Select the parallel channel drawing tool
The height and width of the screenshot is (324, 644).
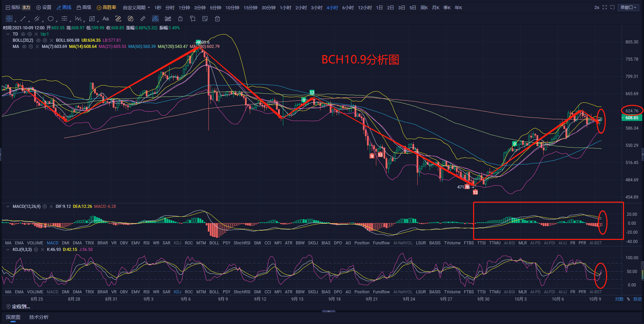pyautogui.click(x=37, y=19)
